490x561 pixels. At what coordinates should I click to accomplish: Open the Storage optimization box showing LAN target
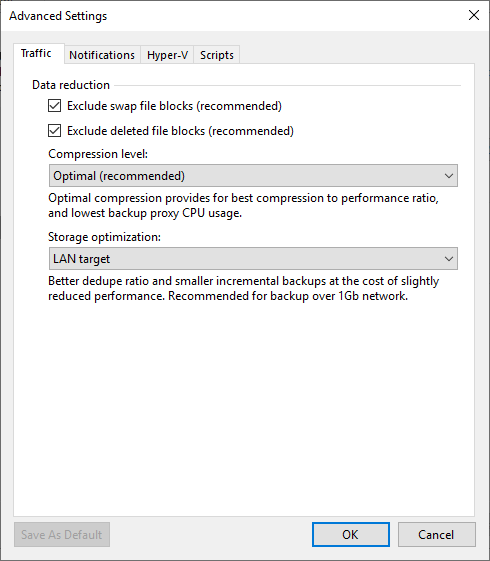pos(253,259)
